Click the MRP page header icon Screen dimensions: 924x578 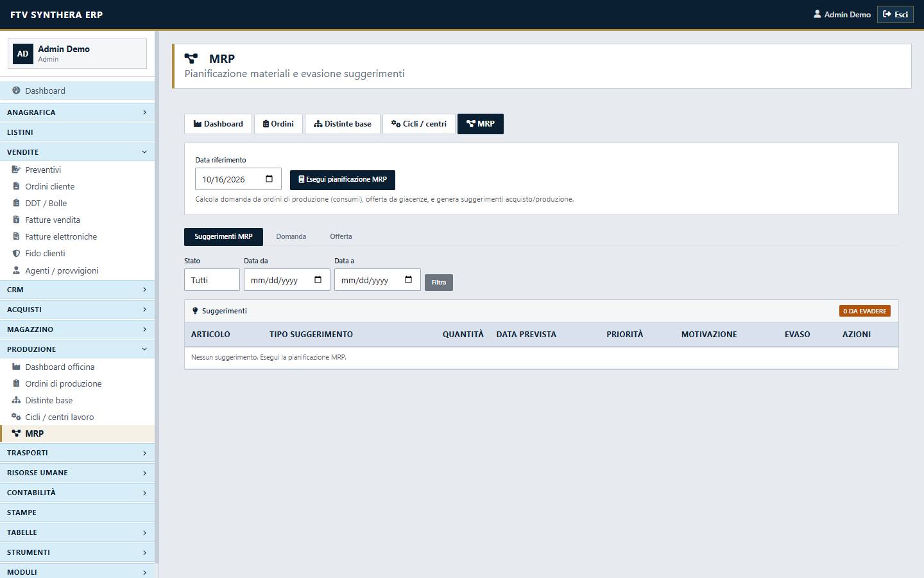(x=191, y=58)
